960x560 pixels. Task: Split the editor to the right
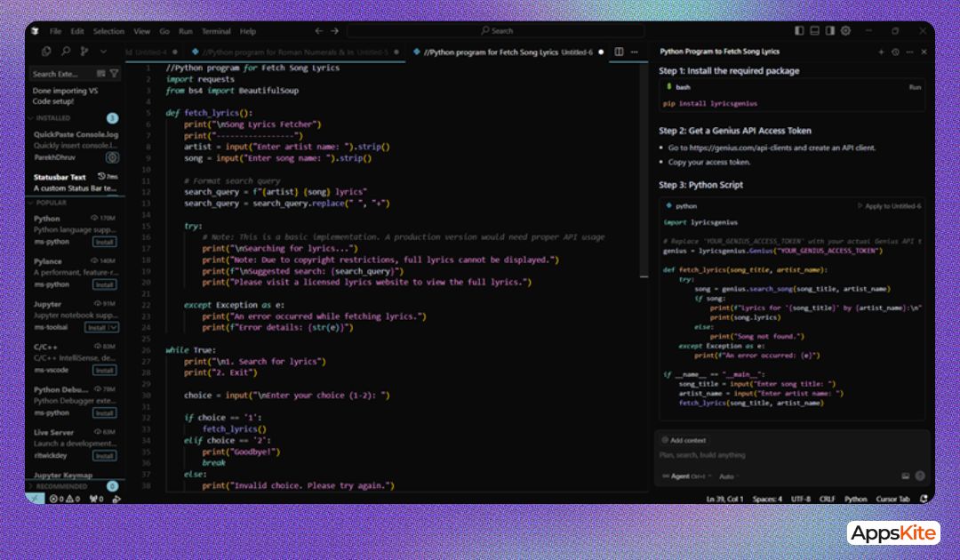click(x=619, y=52)
